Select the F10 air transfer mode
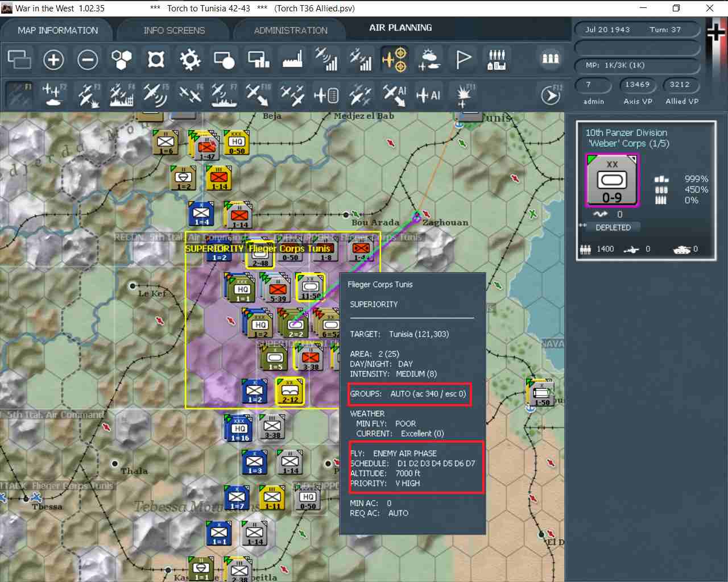This screenshot has width=728, height=582. [x=258, y=95]
